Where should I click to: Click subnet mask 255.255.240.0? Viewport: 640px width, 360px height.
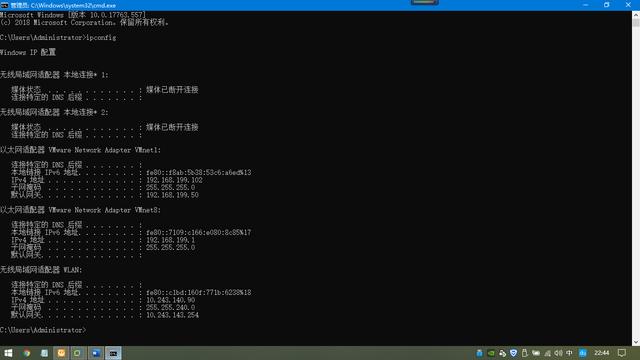pos(171,307)
